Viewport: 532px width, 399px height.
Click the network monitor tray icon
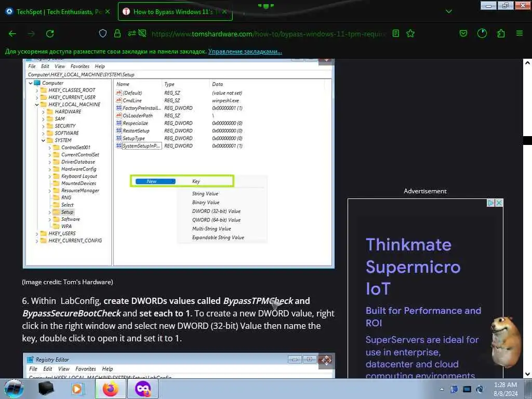pos(467,389)
